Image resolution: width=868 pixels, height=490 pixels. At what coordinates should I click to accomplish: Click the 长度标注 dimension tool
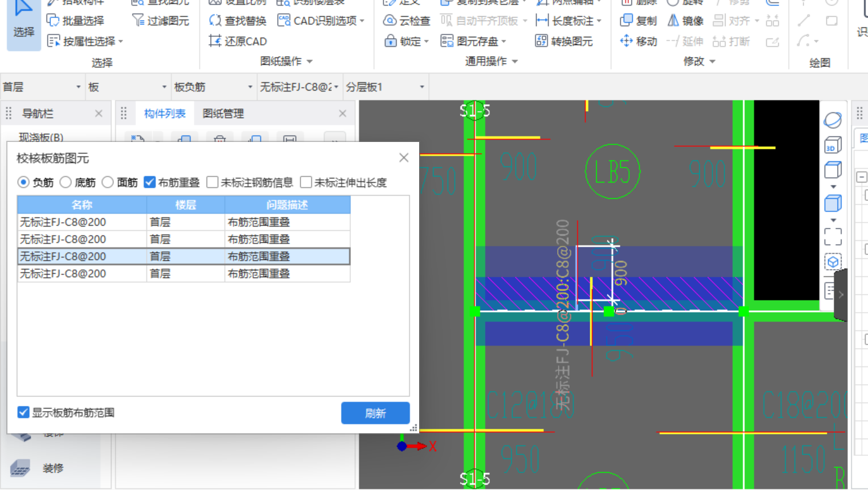pyautogui.click(x=568, y=21)
